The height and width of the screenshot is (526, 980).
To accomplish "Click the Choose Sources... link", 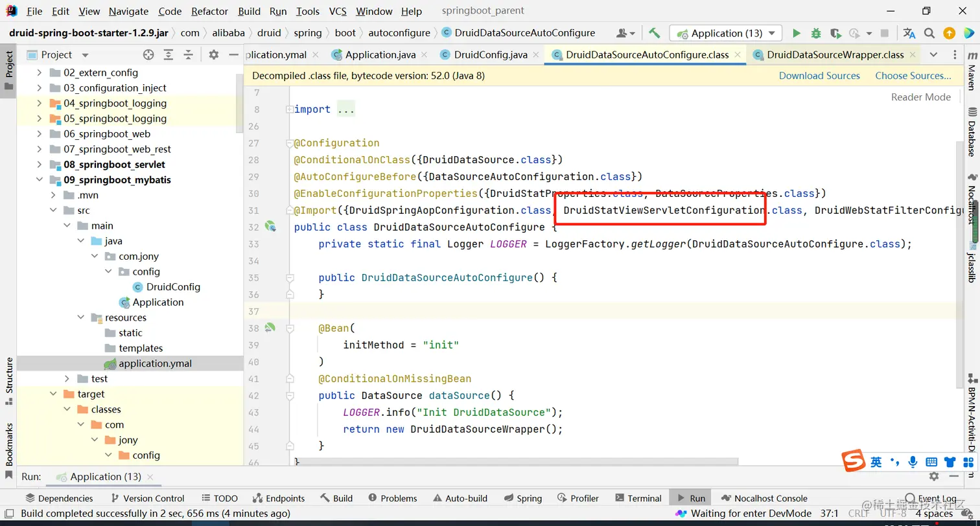I will [913, 76].
